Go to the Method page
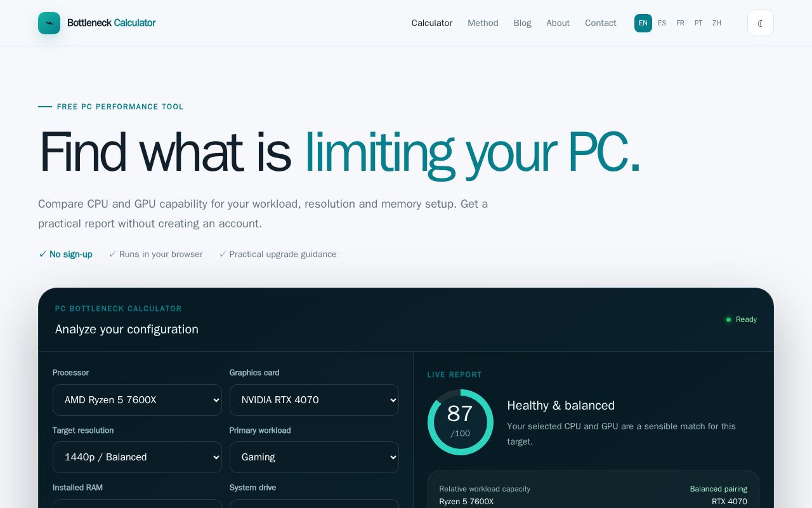The height and width of the screenshot is (508, 812). (483, 23)
